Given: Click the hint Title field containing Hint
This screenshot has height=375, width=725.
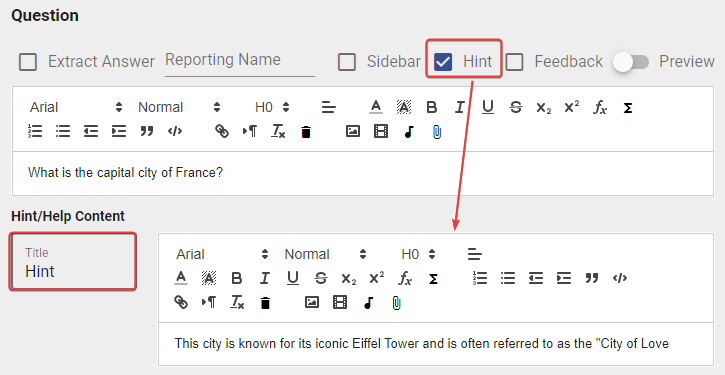Looking at the screenshot, I should pos(73,262).
